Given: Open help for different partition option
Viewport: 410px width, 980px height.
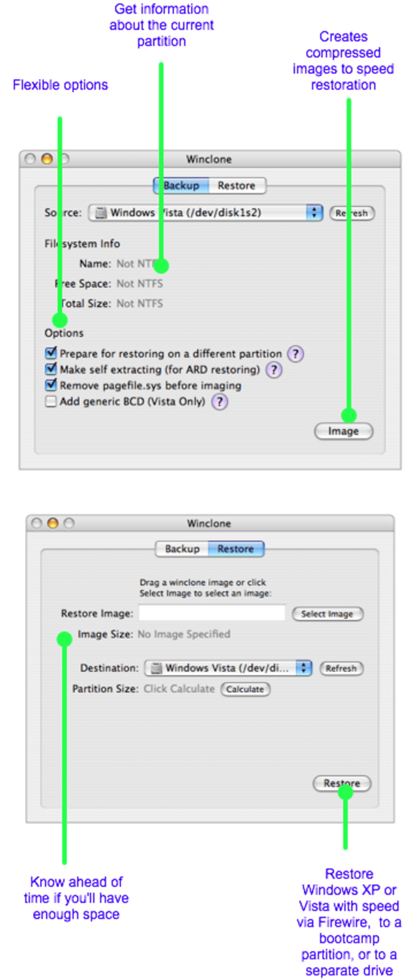Looking at the screenshot, I should pyautogui.click(x=295, y=354).
